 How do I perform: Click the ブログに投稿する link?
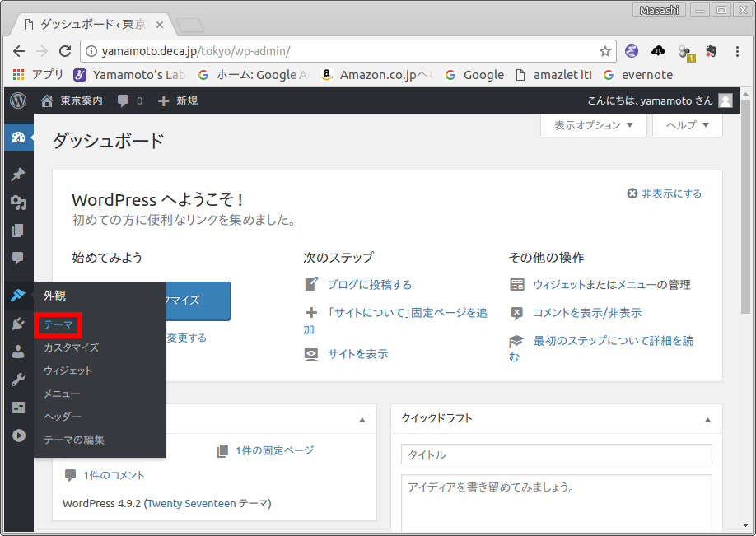click(369, 285)
